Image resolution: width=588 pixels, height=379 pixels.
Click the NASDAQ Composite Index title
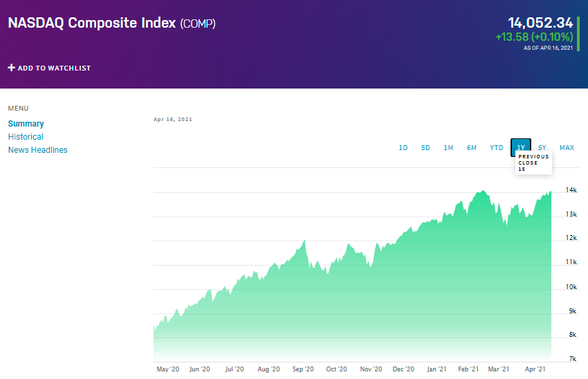[x=92, y=23]
